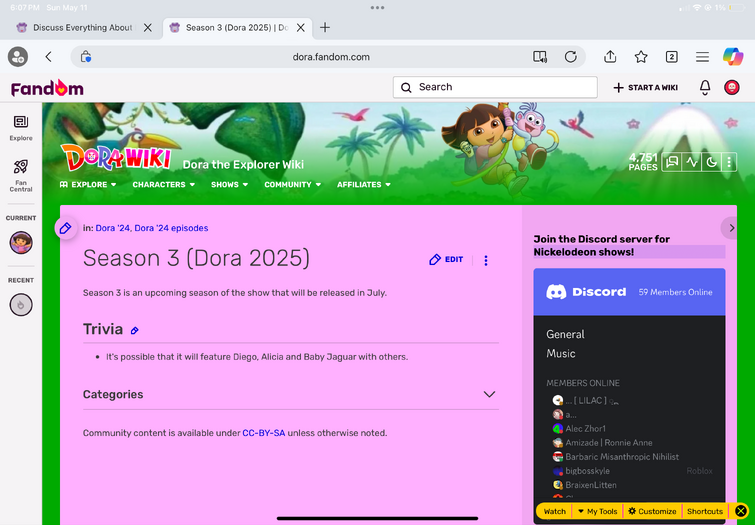Open the user avatar menu
Image resolution: width=755 pixels, height=525 pixels.
(732, 87)
